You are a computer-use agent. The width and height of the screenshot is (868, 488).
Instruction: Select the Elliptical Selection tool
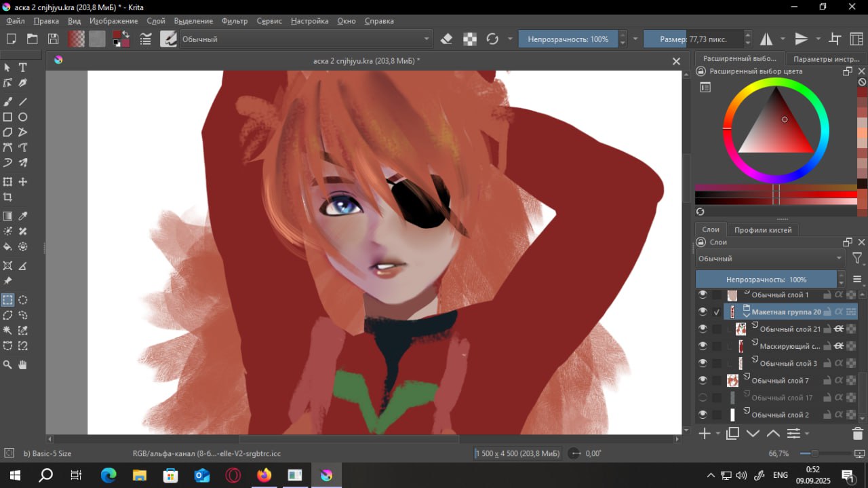pos(22,299)
